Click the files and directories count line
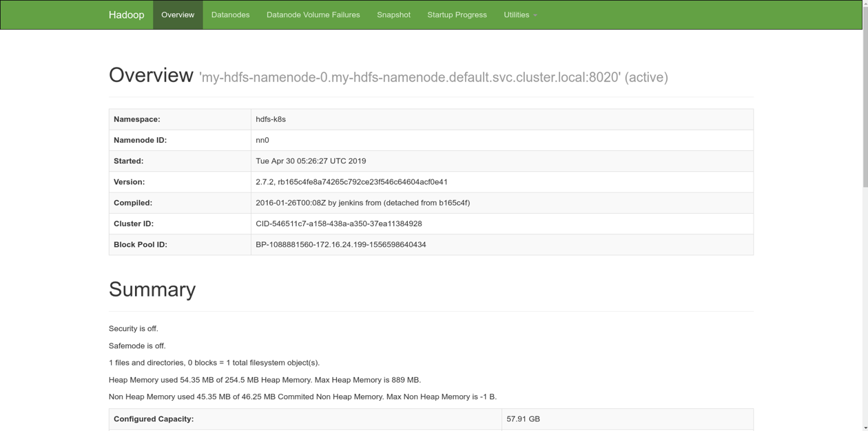Image resolution: width=868 pixels, height=431 pixels. point(214,363)
